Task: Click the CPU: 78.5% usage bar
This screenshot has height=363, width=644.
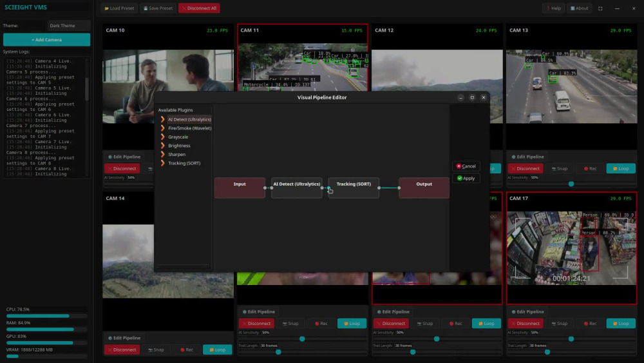Action: click(46, 316)
